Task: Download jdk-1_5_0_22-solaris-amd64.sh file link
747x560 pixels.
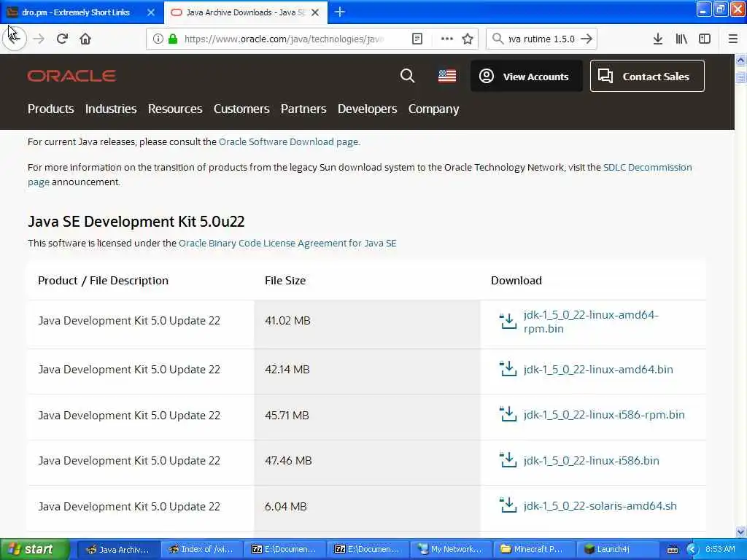Action: coord(600,506)
